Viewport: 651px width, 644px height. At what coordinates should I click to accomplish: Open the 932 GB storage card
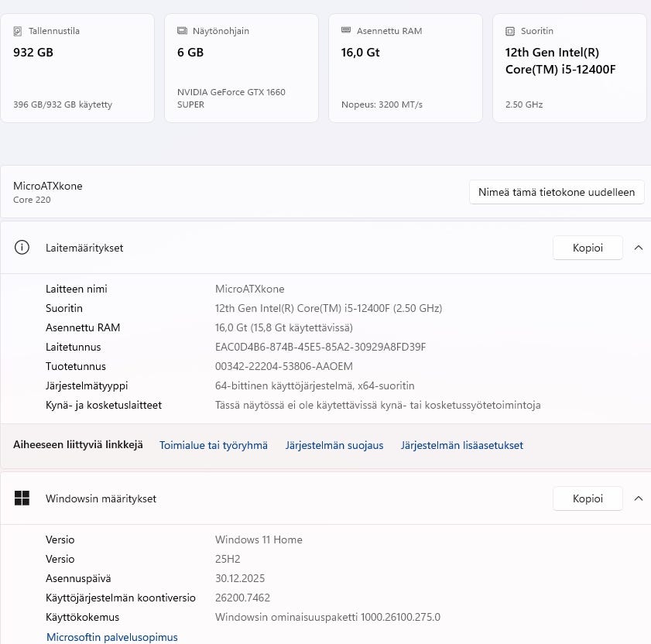pos(77,68)
